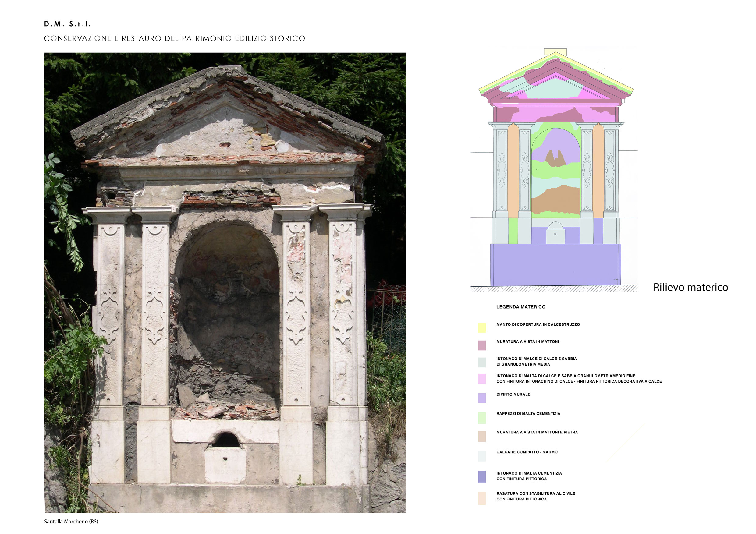Select the Dipinto Murale lilac legend swatch
756x534 pixels.
[x=482, y=398]
